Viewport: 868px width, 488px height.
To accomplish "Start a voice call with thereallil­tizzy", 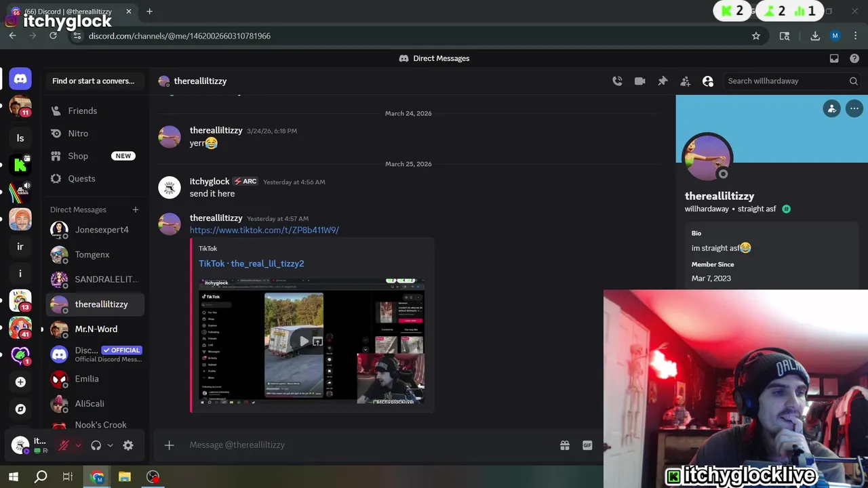I will (x=617, y=81).
